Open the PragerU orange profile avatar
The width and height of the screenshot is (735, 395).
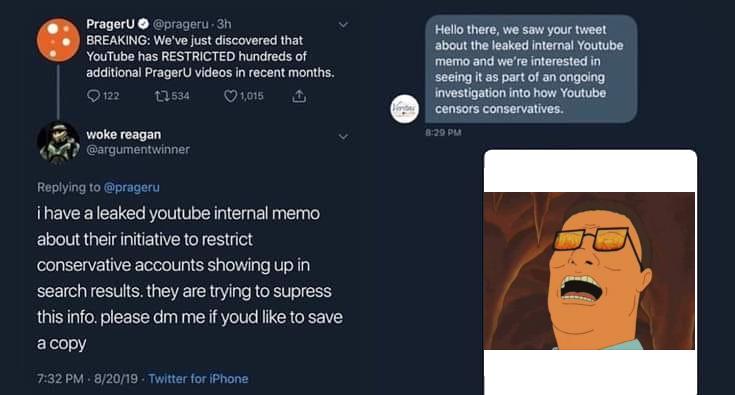[58, 40]
